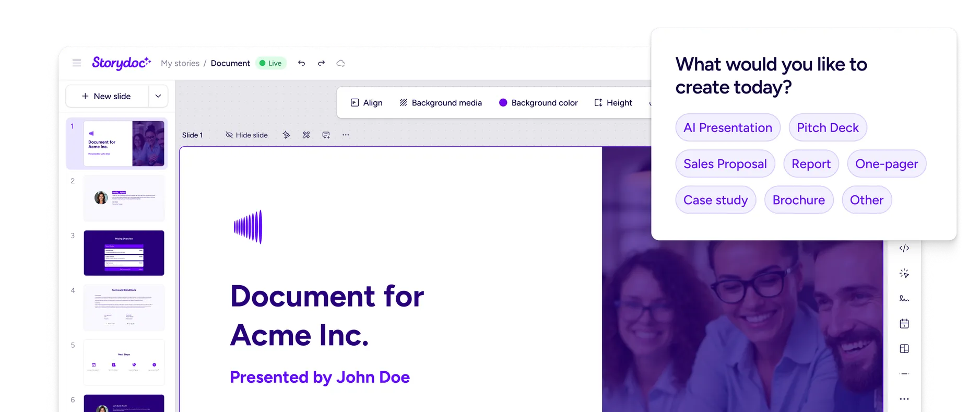Hide Slide 1 using Hide slide
Screen dimensions: 980x412
[x=246, y=135]
